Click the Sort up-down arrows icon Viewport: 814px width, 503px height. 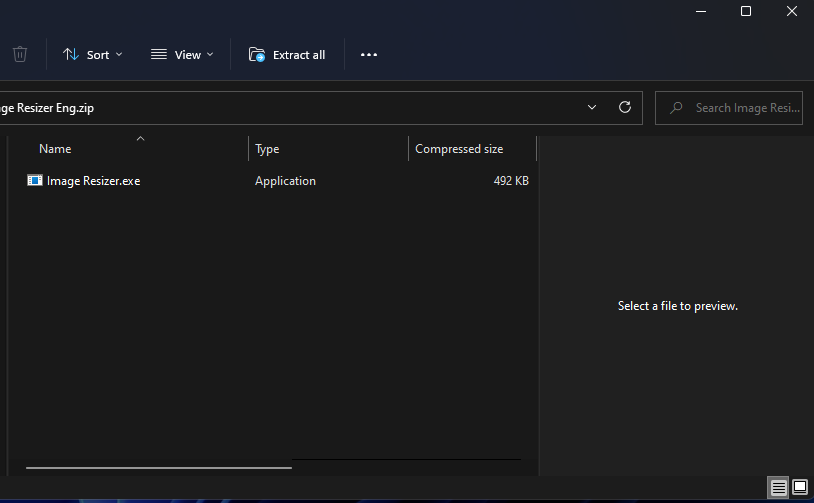71,54
